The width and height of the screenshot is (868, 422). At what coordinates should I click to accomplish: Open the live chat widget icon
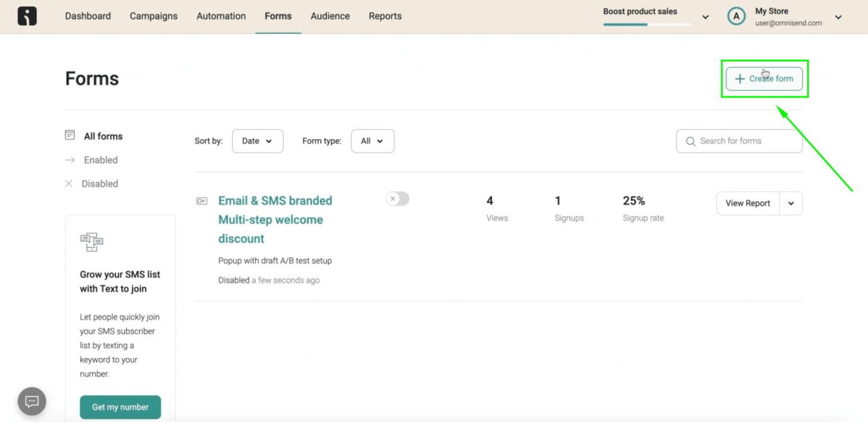click(x=32, y=402)
